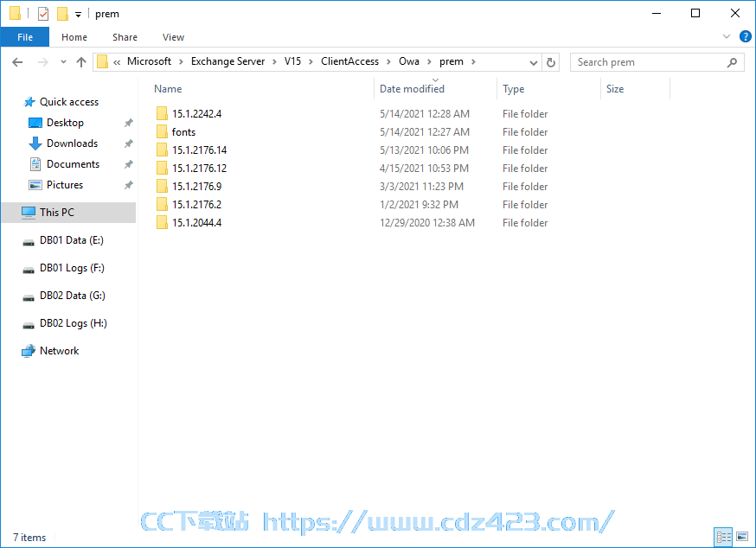The width and height of the screenshot is (756, 548).
Task: Select folder icon of 15.1.2176.9
Action: coord(162,187)
